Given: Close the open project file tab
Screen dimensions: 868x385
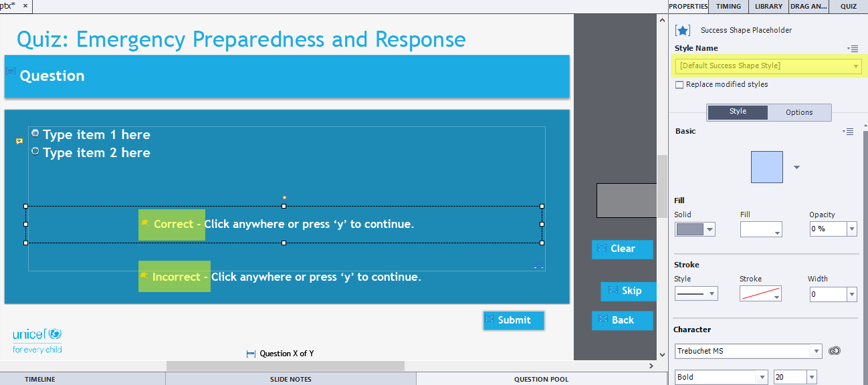Looking at the screenshot, I should point(25,6).
